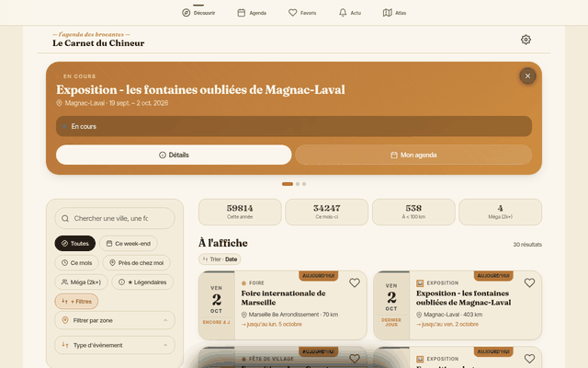The image size is (588, 368).
Task: Click the sort icon by Type d'événement
Action: pyautogui.click(x=65, y=345)
